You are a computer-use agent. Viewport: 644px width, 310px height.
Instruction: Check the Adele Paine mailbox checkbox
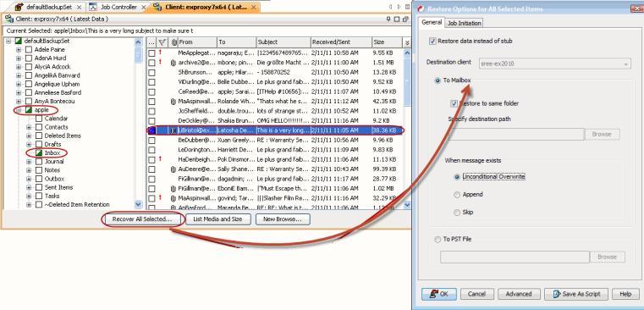[28, 50]
